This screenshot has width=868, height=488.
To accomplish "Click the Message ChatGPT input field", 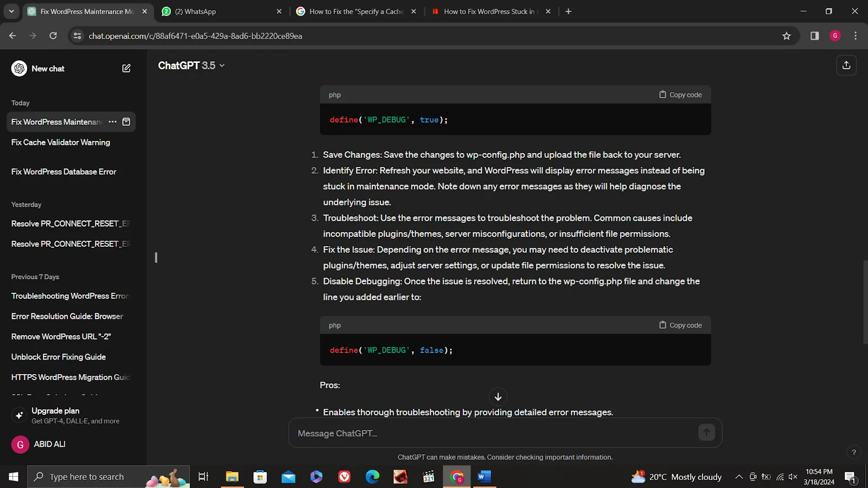I will 494,433.
